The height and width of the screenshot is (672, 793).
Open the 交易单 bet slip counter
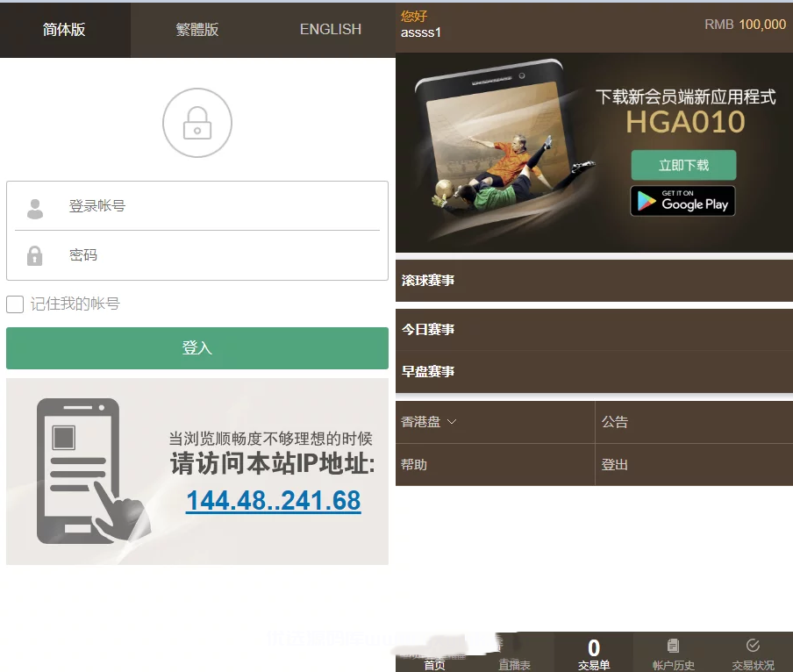click(x=594, y=653)
